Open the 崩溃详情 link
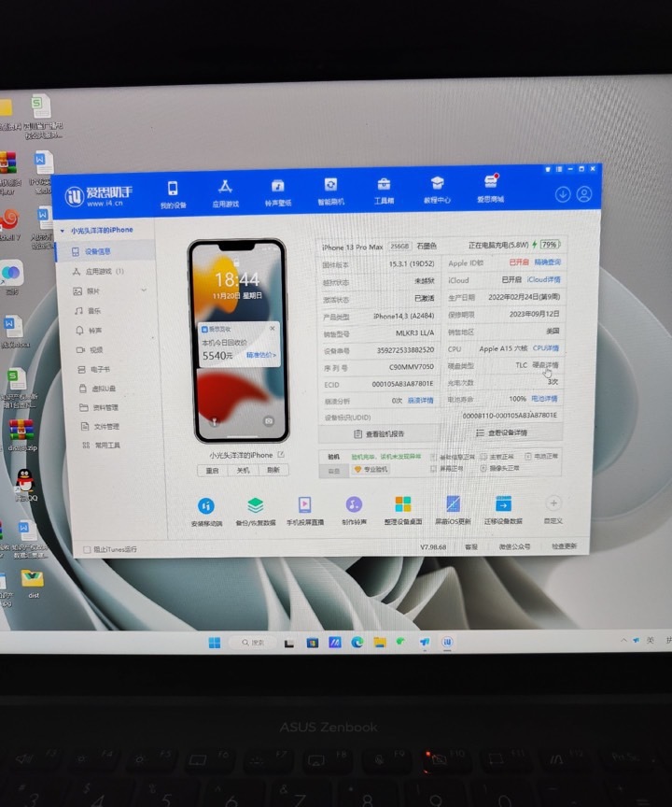This screenshot has height=807, width=672. (x=420, y=401)
